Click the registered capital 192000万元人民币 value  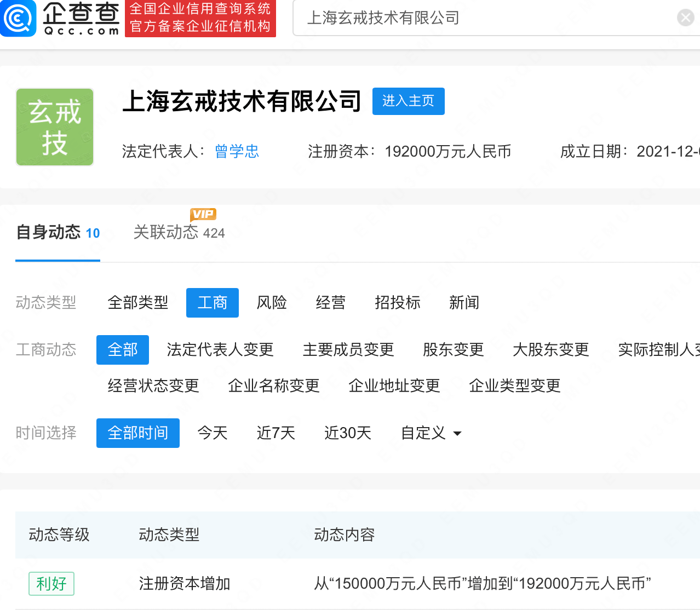(x=448, y=151)
